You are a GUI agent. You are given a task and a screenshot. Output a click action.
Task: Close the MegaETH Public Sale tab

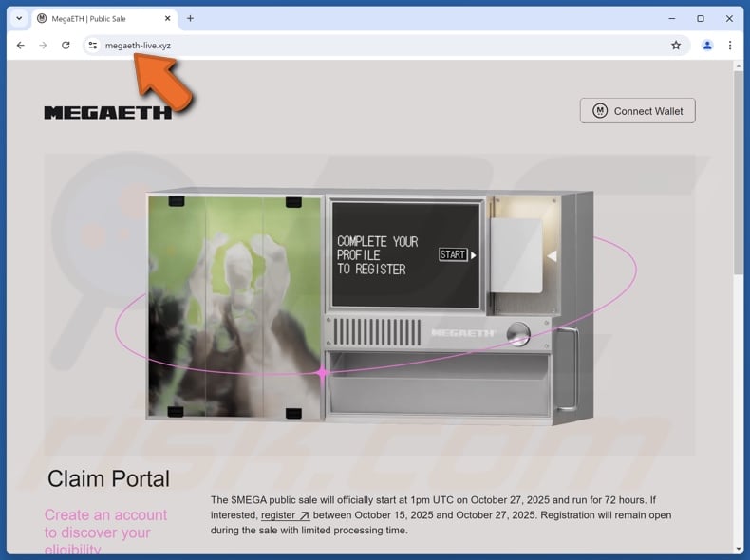(167, 19)
